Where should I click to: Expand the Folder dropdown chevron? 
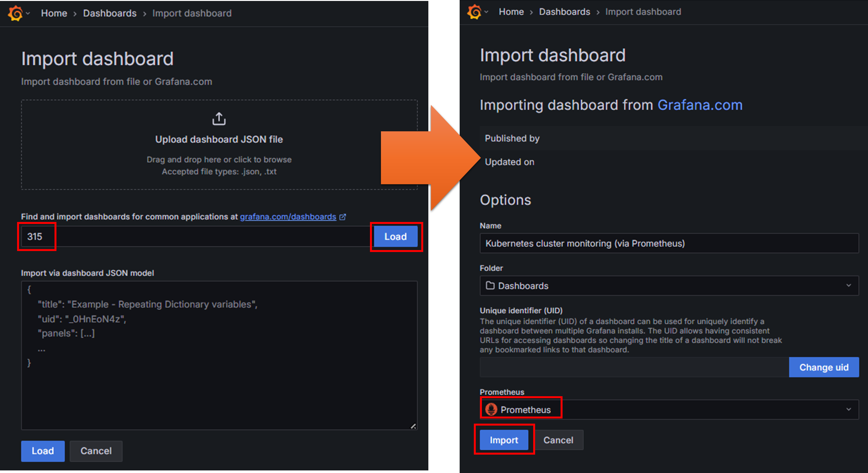pos(848,286)
